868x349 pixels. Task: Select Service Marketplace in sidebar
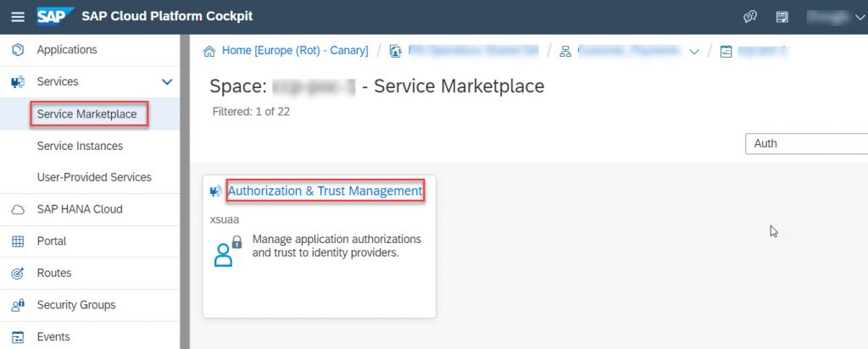coord(87,114)
